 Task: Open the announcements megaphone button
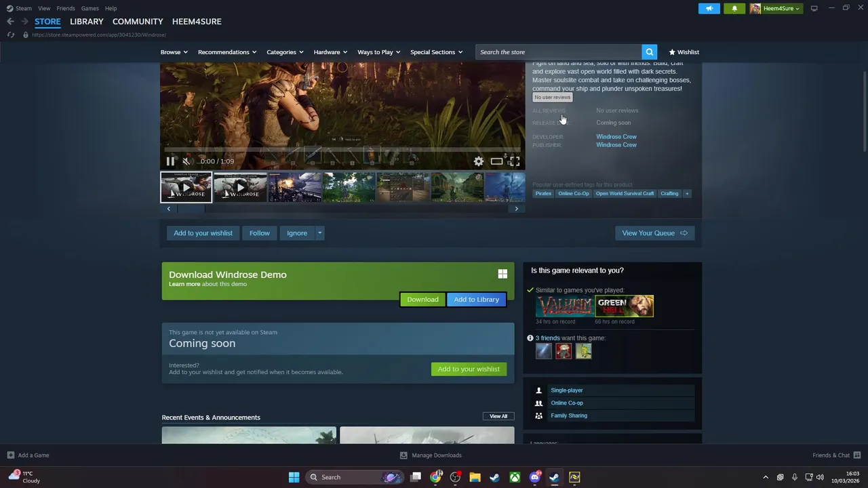click(709, 8)
